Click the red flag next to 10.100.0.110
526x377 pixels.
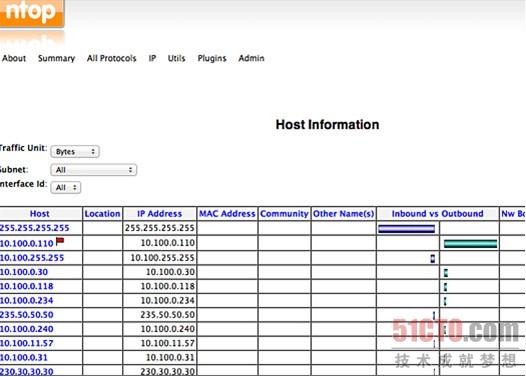coord(60,241)
